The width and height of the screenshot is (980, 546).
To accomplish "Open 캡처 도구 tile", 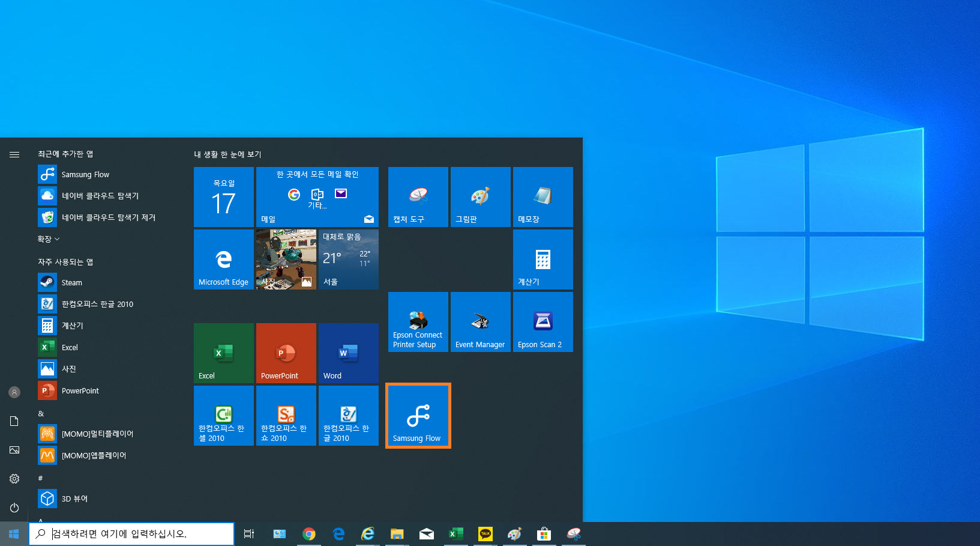I will coord(418,197).
